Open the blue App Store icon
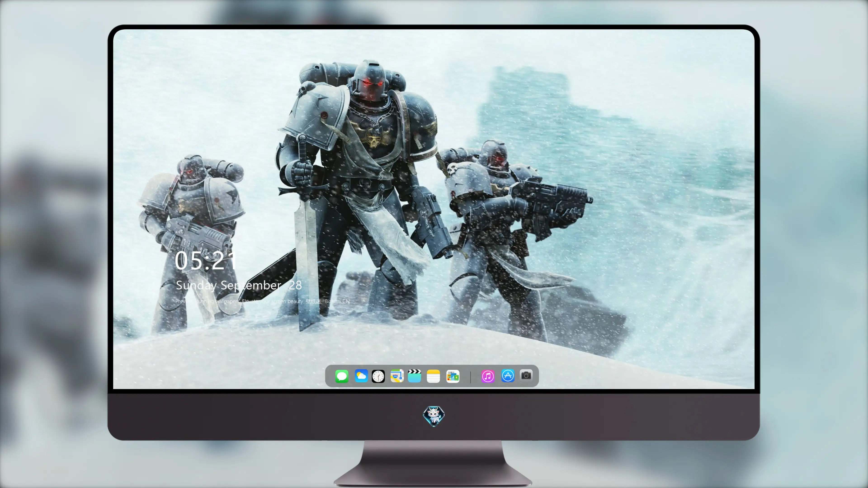 [x=507, y=376]
